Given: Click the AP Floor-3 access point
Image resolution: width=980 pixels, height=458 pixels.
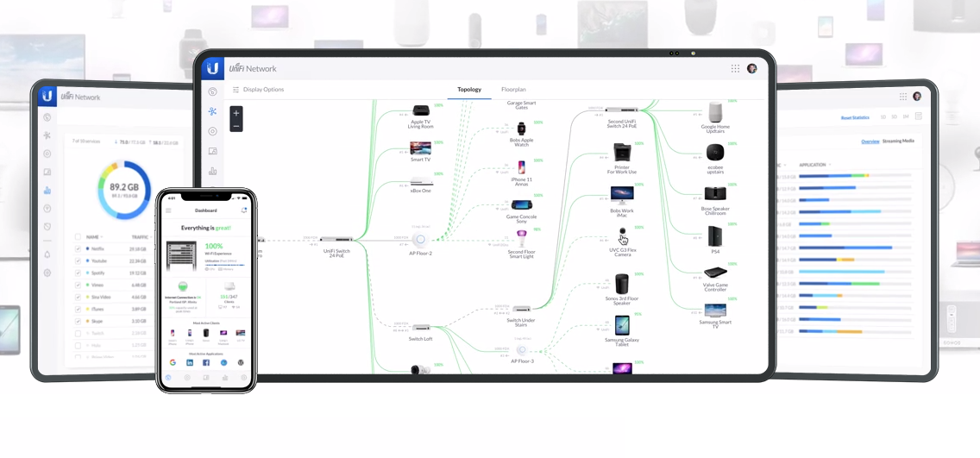Looking at the screenshot, I should point(522,354).
